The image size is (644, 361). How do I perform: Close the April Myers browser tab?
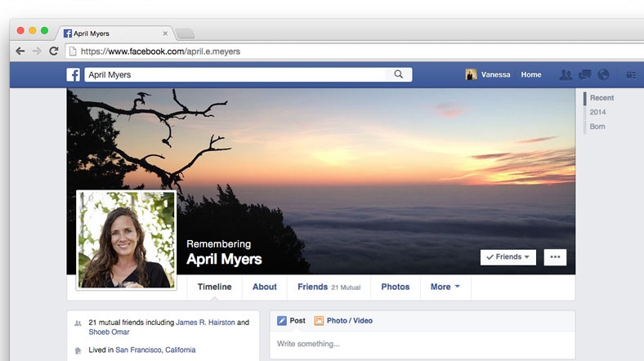(x=165, y=33)
